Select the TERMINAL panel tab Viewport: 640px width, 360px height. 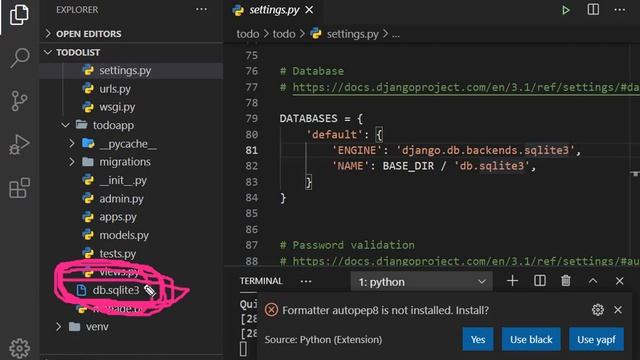point(261,281)
